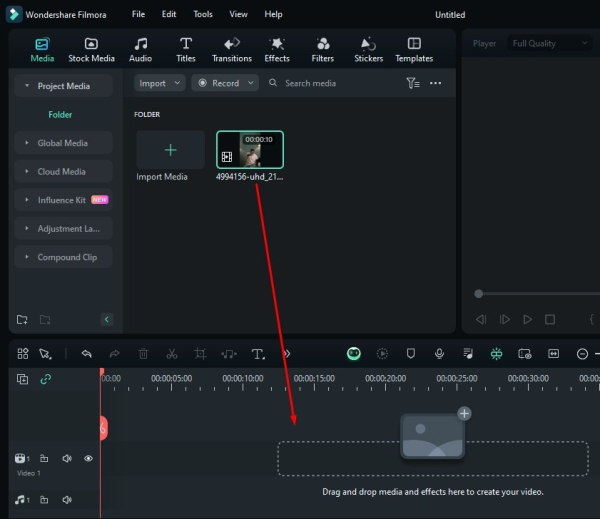The image size is (600, 519).
Task: Toggle Video 1 track visibility eye
Action: 88,459
